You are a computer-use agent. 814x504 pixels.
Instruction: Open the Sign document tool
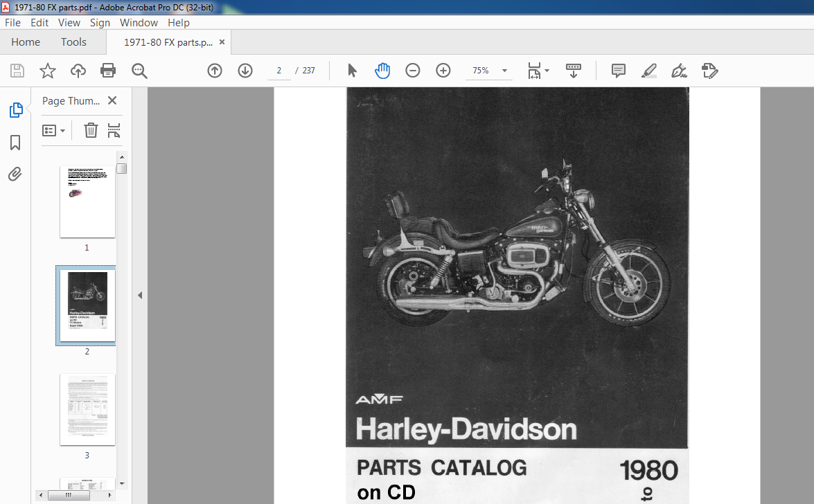click(679, 71)
